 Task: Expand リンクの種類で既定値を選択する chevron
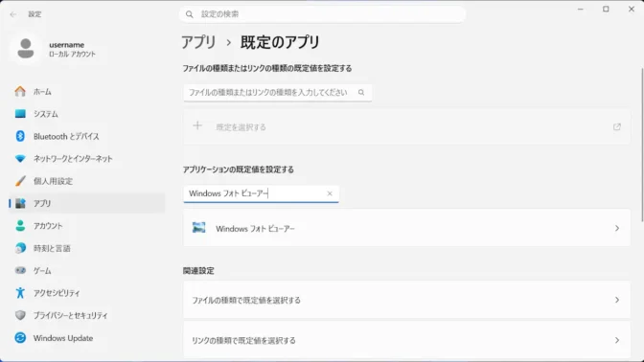[617, 340]
